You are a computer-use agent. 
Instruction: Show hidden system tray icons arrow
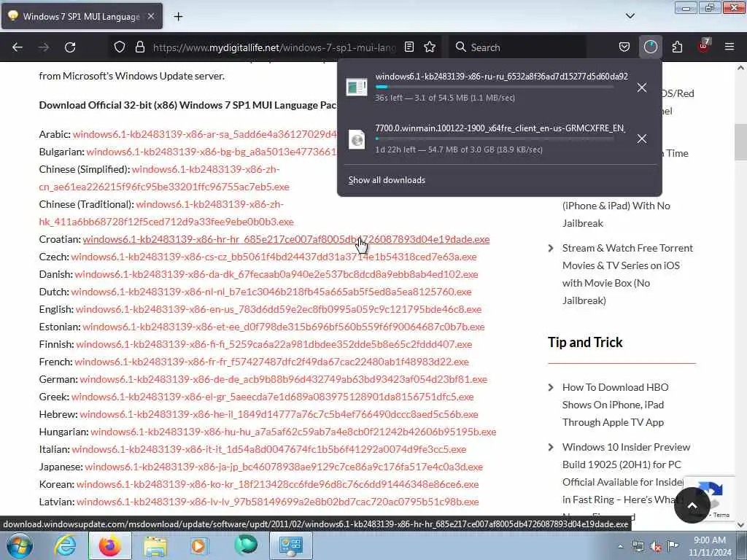coord(620,546)
